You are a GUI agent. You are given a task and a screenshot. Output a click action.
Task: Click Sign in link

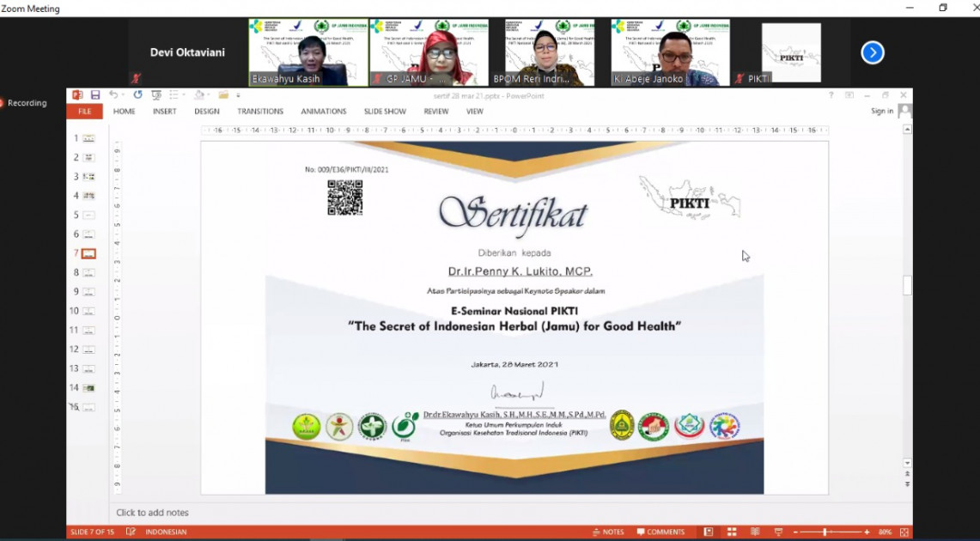[x=882, y=112]
